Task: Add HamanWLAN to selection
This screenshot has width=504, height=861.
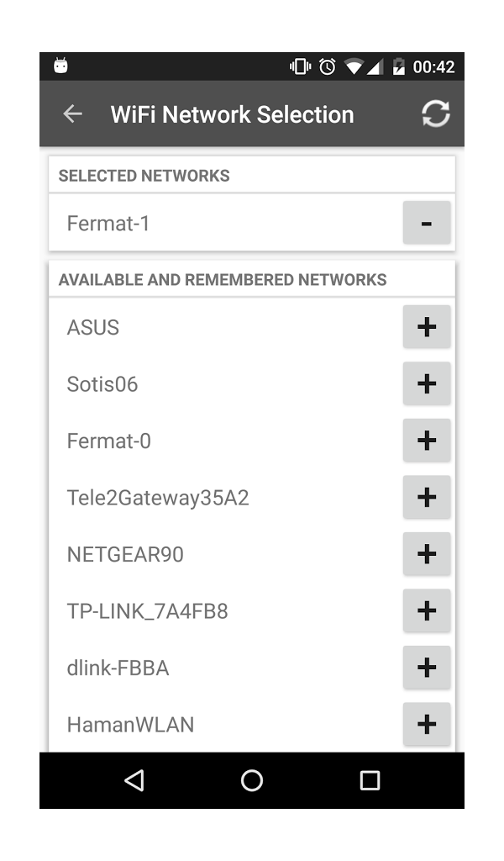Action: click(x=427, y=724)
